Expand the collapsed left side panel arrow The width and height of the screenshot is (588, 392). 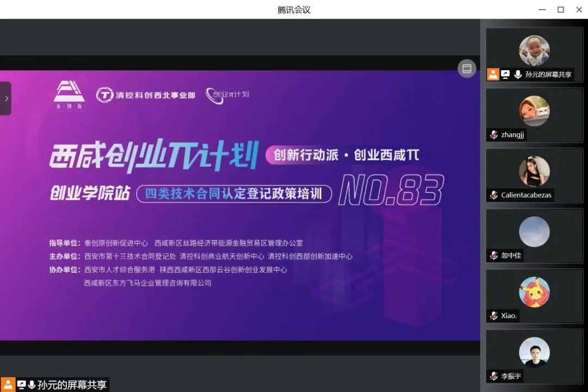pos(6,99)
